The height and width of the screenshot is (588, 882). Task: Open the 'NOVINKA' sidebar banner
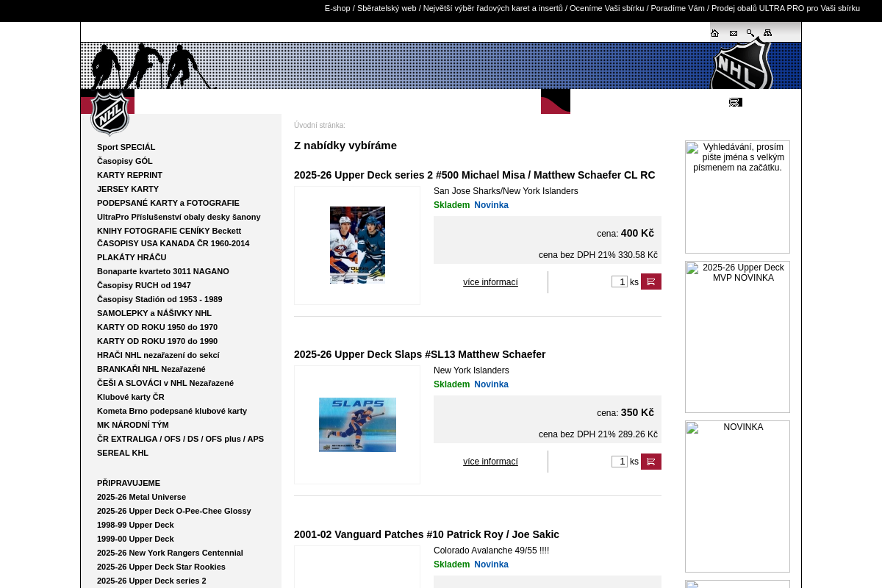(x=737, y=496)
